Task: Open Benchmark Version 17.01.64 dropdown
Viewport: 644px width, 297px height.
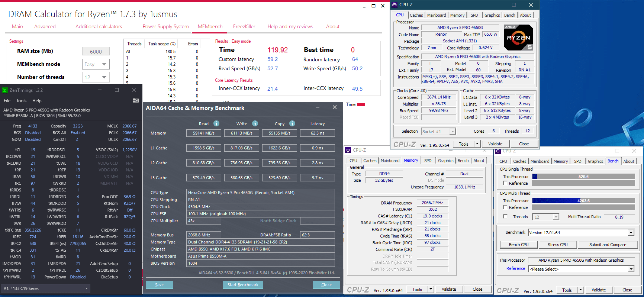Action: coord(581,233)
